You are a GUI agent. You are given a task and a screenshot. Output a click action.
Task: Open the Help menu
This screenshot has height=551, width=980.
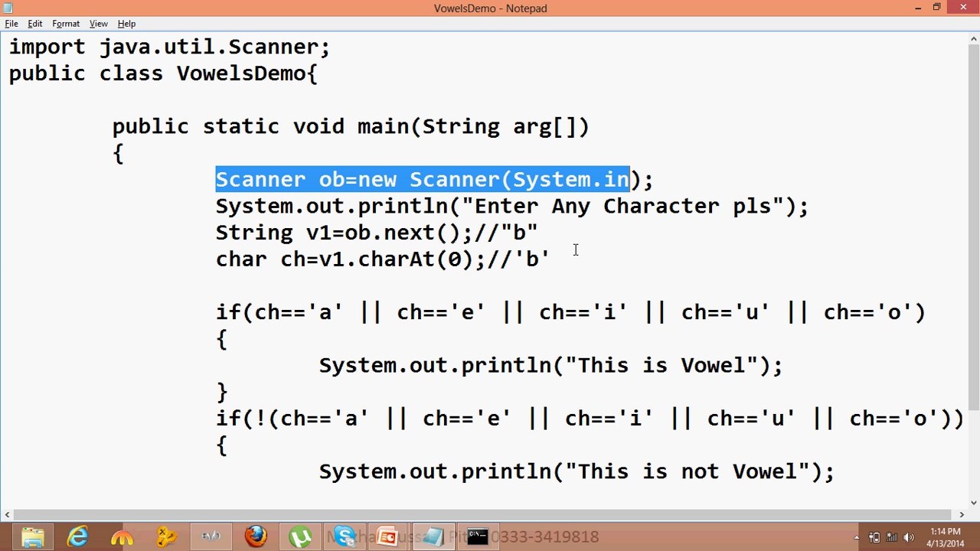(x=127, y=24)
